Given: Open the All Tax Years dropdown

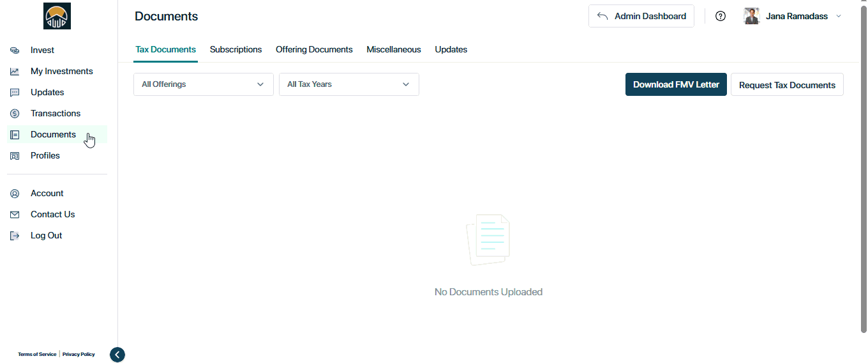Looking at the screenshot, I should (349, 84).
